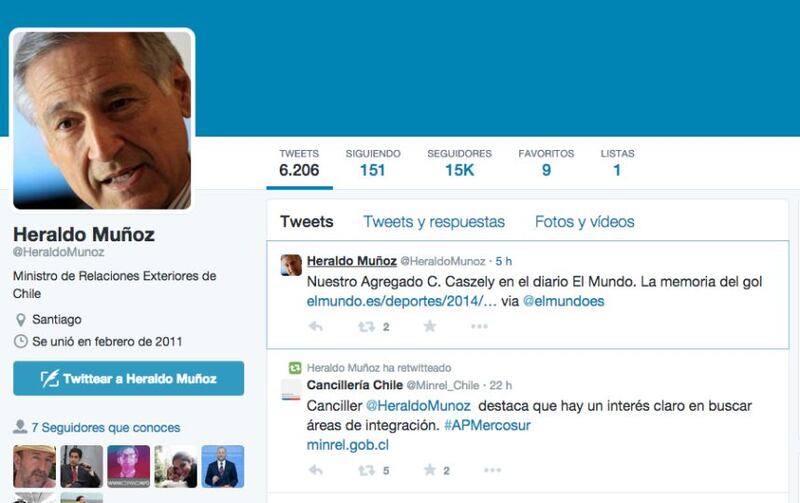Open the elmundo.es/deportes link
This screenshot has height=503, width=800.
click(x=402, y=301)
